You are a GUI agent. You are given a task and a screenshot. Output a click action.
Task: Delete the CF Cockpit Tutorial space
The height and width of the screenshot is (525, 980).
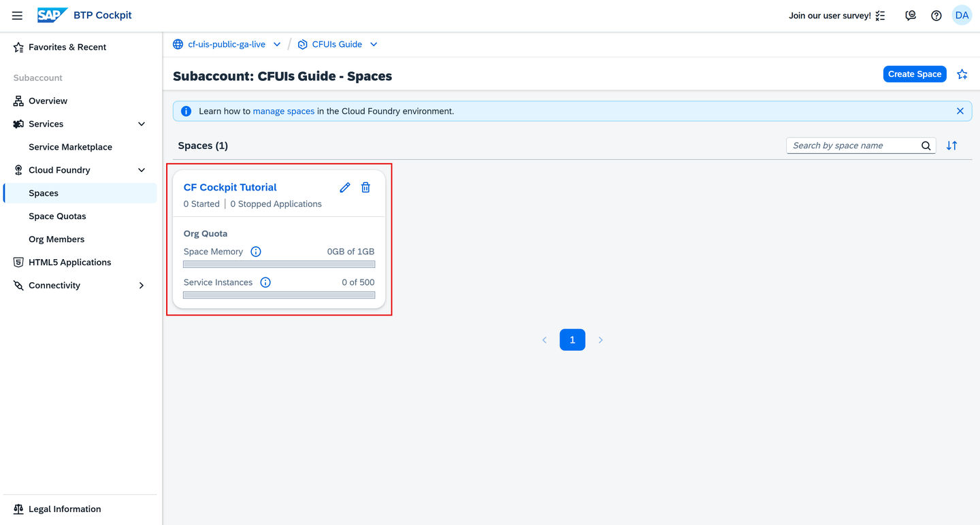pyautogui.click(x=365, y=187)
